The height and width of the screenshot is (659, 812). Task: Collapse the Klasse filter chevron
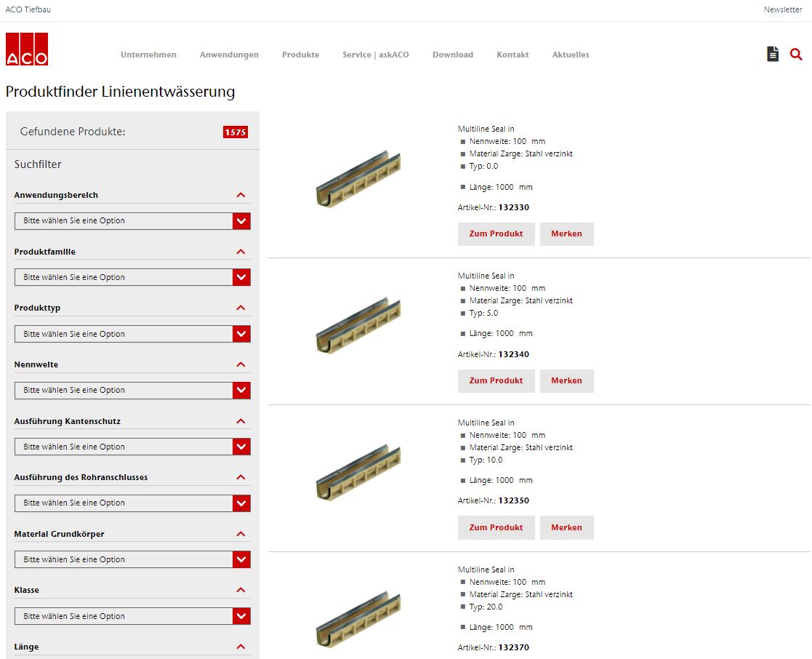[x=241, y=590]
